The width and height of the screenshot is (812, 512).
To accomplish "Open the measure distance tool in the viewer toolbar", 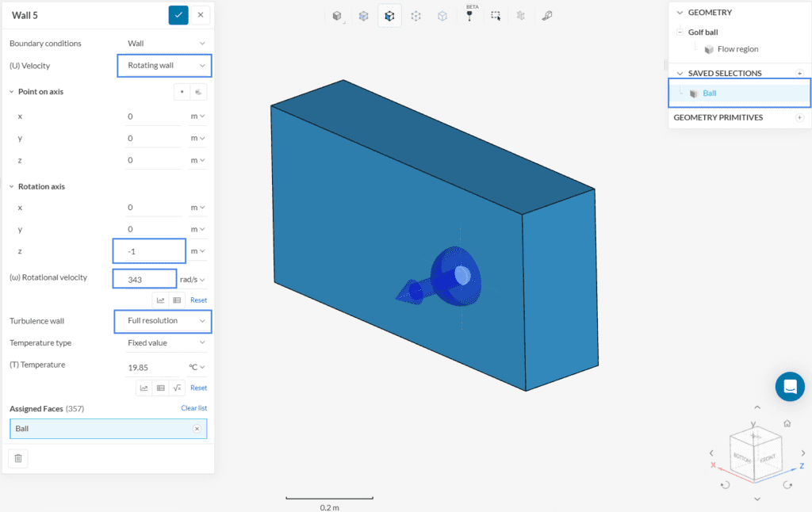I will click(547, 16).
